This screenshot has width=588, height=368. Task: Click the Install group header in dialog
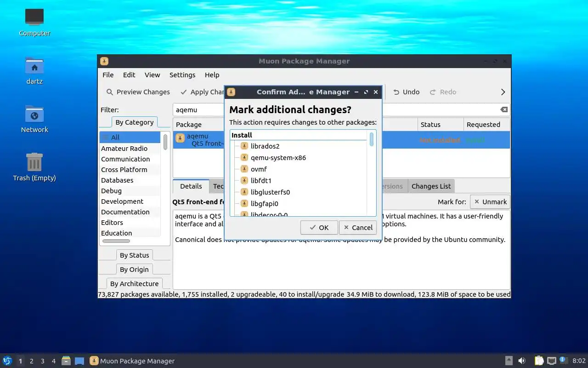[298, 135]
